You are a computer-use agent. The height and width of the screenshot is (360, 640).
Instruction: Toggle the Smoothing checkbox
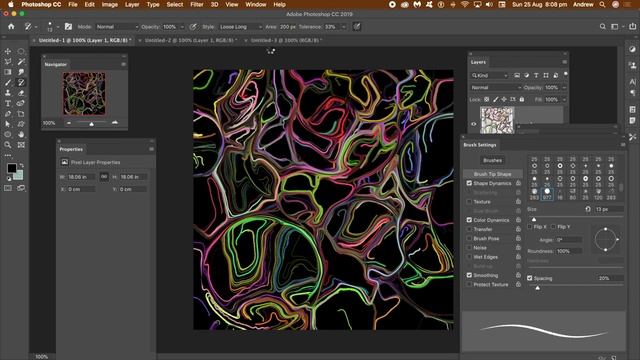point(469,276)
